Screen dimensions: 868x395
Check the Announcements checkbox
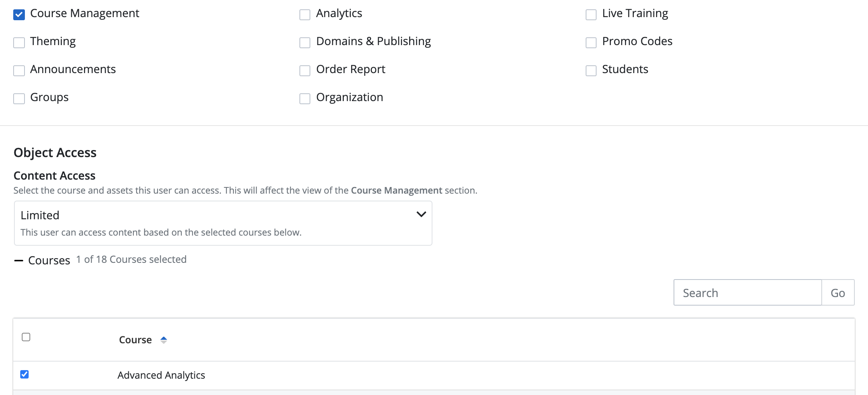pyautogui.click(x=19, y=71)
